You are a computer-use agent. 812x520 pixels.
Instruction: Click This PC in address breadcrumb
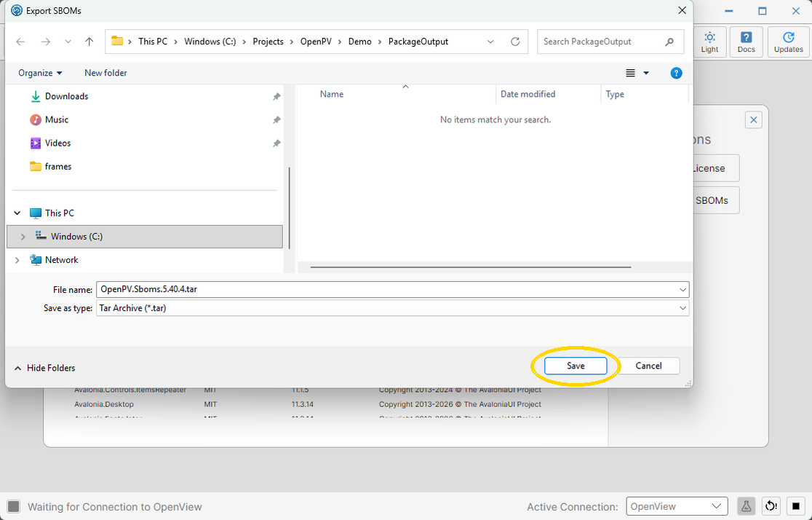tap(153, 42)
